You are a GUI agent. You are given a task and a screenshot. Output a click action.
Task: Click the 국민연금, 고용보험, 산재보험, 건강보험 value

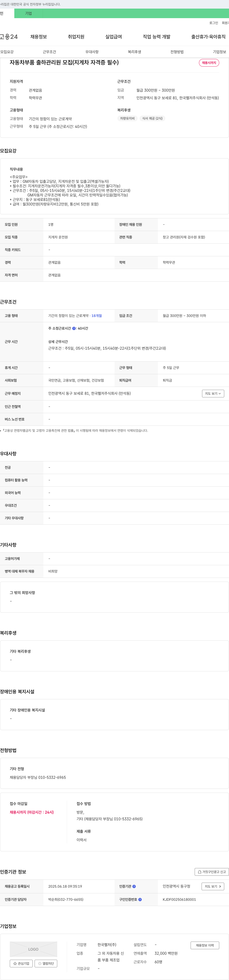click(x=76, y=380)
